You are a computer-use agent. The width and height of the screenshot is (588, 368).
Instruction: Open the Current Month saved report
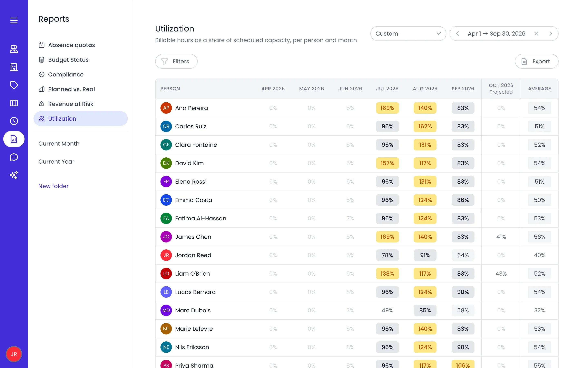(59, 144)
